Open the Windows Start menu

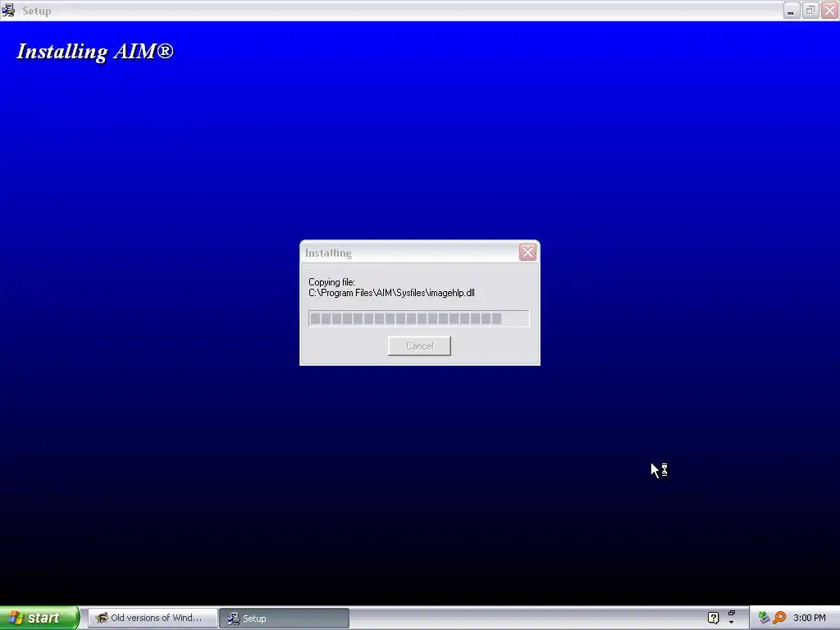39,618
